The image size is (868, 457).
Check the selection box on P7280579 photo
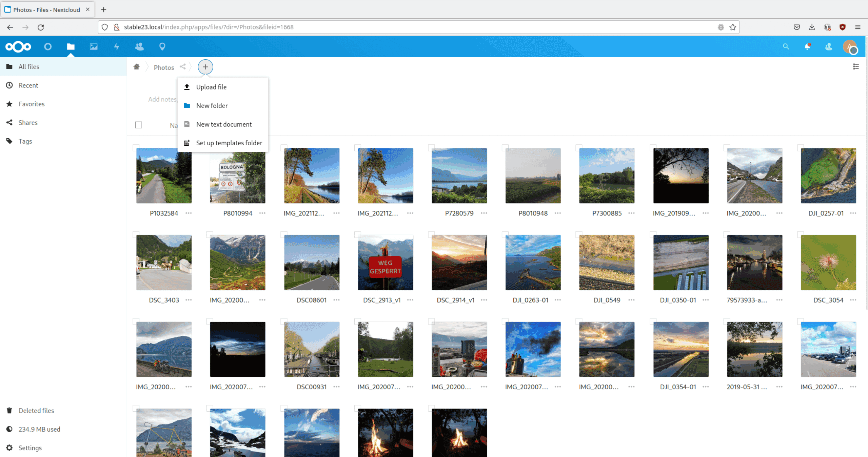coord(431,148)
